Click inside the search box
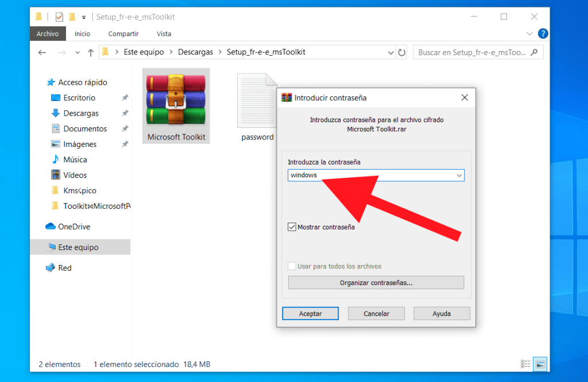Screen dimensions: 588x382 (x=477, y=52)
